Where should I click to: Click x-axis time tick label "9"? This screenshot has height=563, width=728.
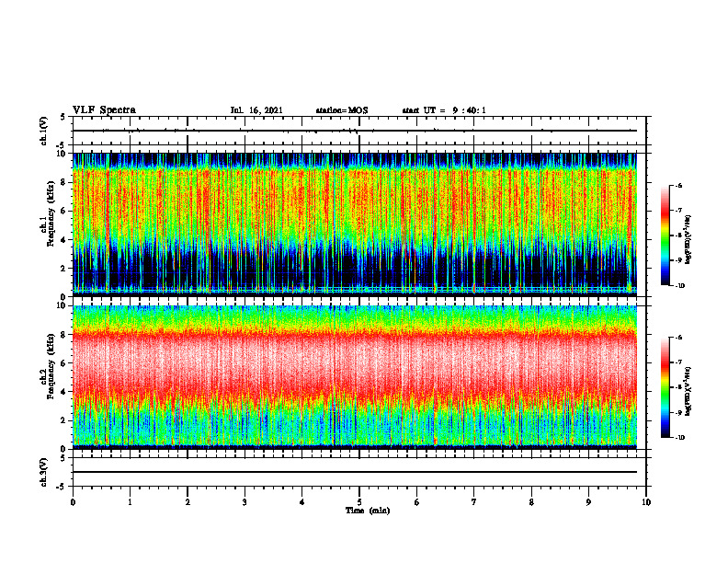(x=588, y=502)
